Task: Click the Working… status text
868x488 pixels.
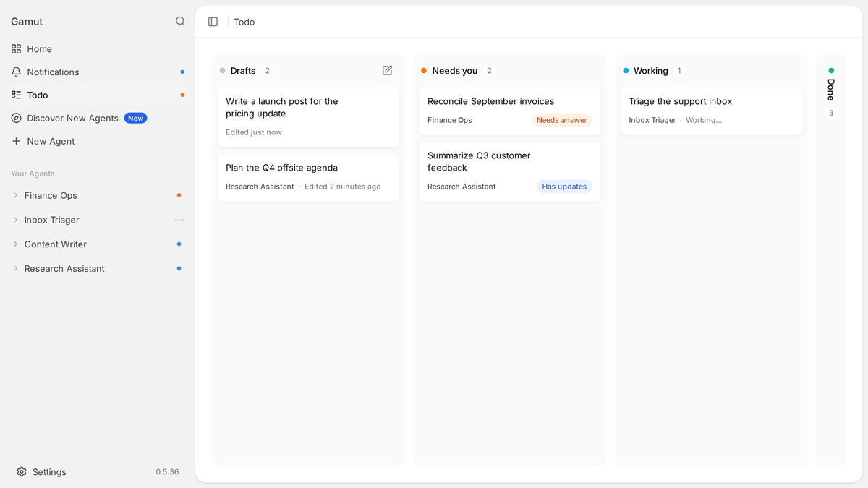Action: tap(704, 120)
